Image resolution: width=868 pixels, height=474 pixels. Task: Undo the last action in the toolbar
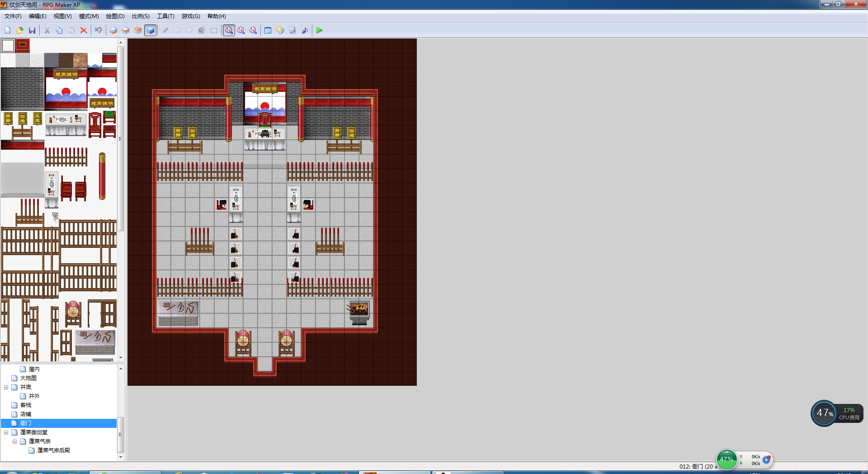[98, 30]
